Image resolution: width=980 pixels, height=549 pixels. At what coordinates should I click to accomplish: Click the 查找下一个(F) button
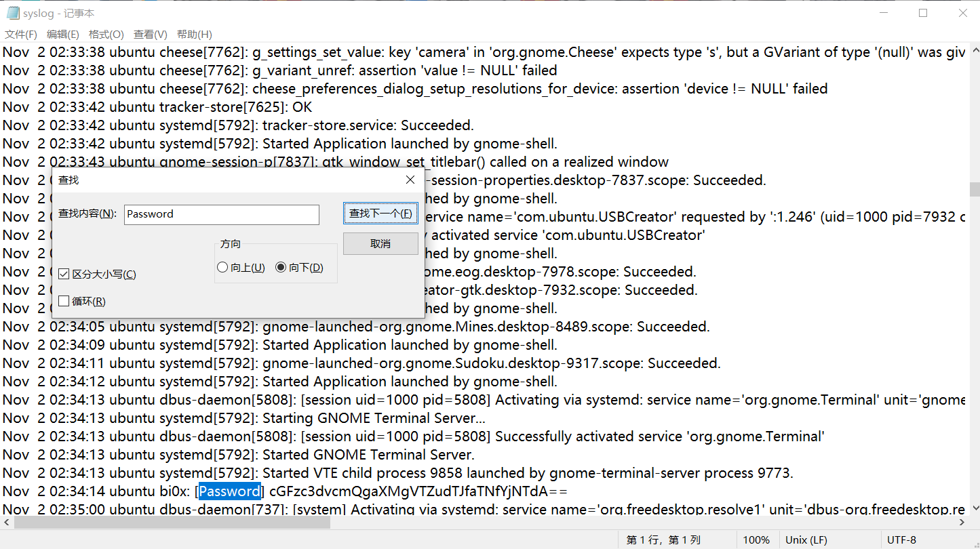pos(380,213)
